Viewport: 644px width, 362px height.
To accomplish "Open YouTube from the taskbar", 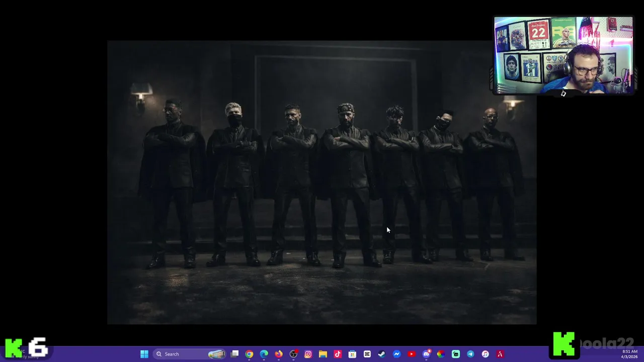I will [x=412, y=354].
